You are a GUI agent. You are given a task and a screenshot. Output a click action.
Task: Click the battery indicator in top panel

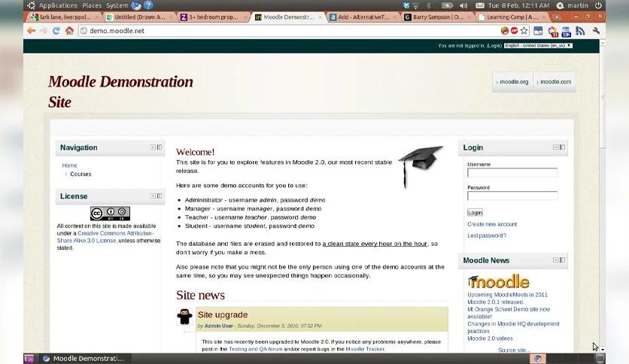tap(447, 5)
